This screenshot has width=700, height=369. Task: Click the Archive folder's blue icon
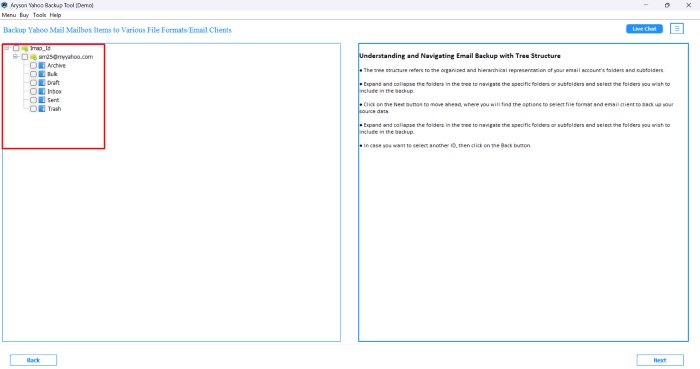tap(42, 66)
